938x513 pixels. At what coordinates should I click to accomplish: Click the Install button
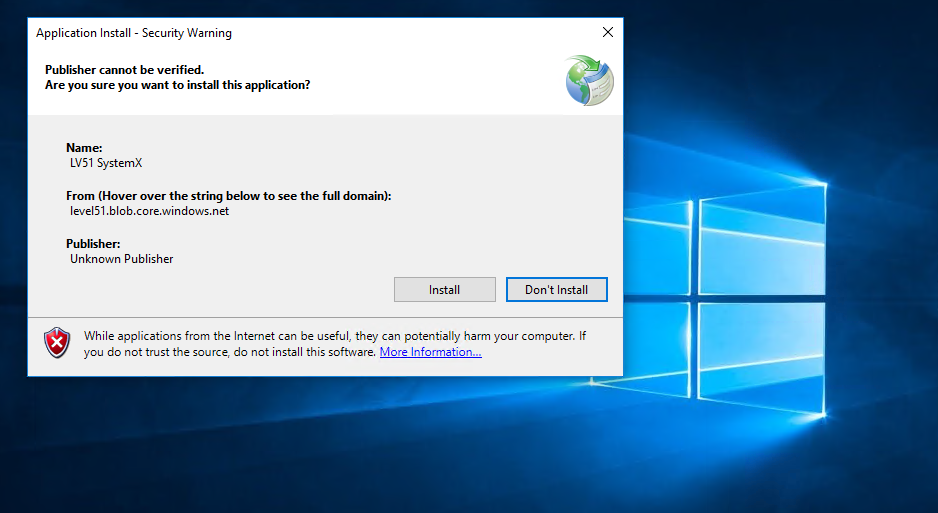pos(444,290)
